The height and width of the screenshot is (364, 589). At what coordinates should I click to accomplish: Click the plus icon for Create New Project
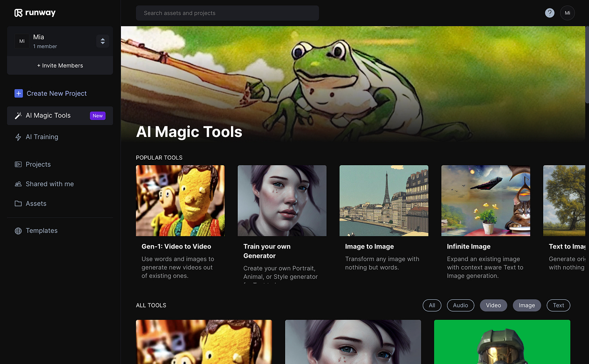point(19,93)
